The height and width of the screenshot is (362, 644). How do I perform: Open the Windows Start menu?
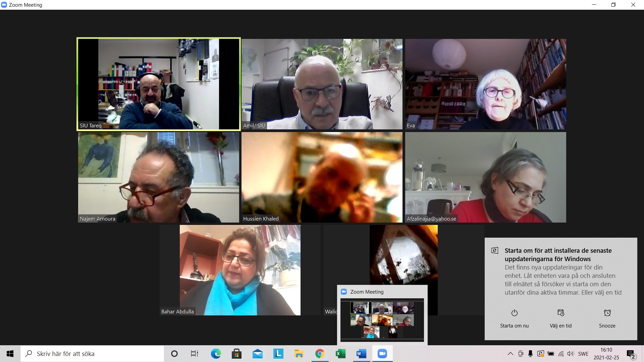click(10, 354)
